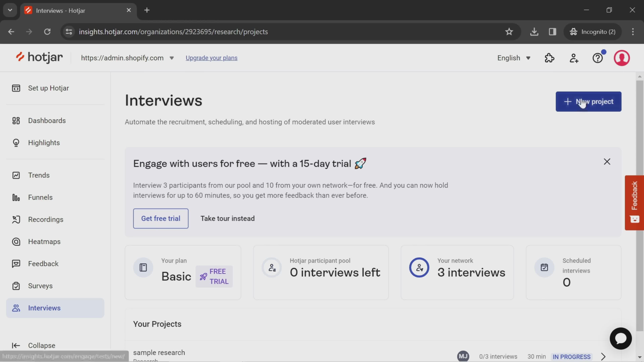Go to Surveys in sidebar
This screenshot has height=362, width=644.
click(x=55, y=286)
